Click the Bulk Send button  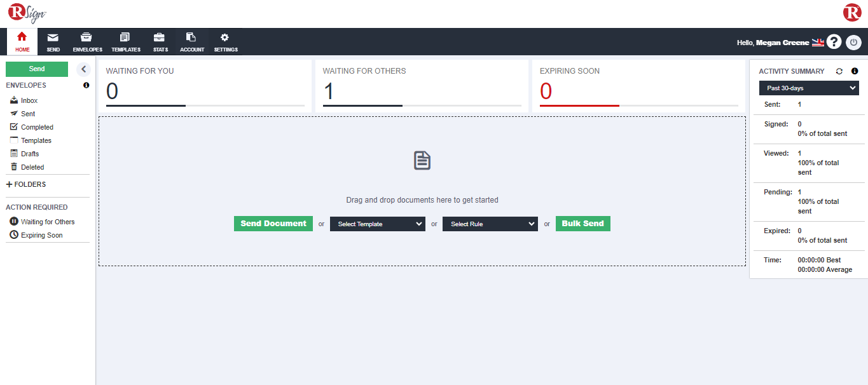[x=582, y=224]
